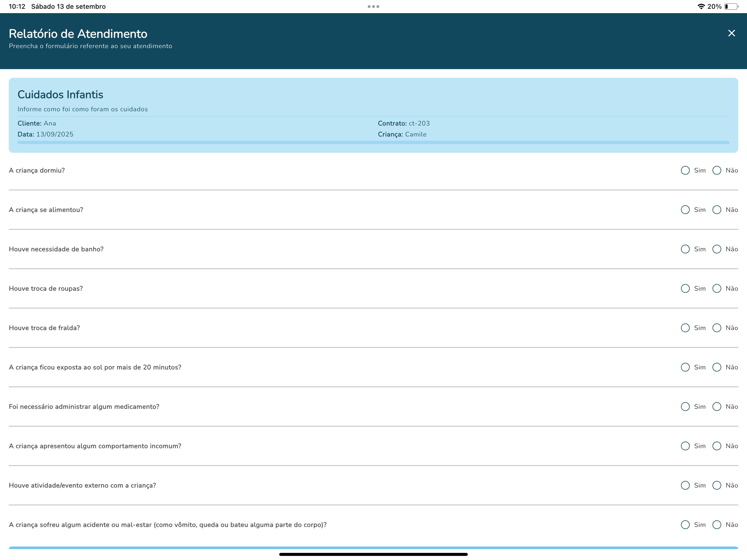Viewport: 747px width, 560px height.
Task: Pick Sim for comportamento incomum question
Action: coord(685,446)
